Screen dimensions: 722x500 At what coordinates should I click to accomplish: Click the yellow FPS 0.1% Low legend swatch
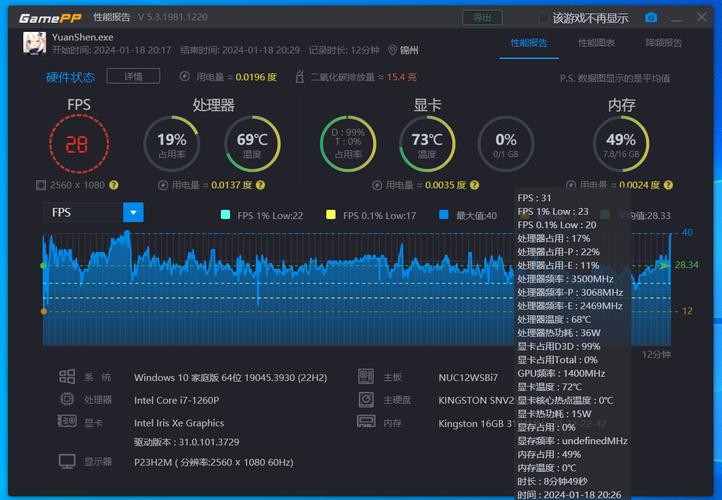point(331,215)
